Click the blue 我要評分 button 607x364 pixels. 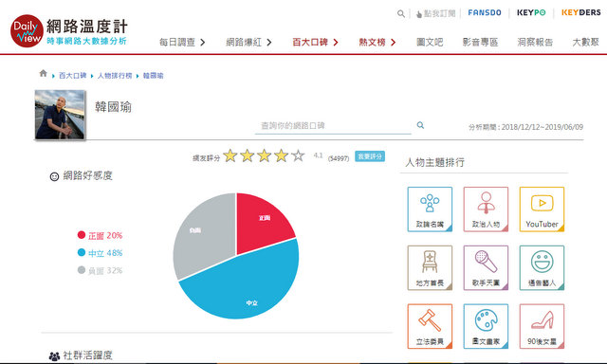point(370,156)
